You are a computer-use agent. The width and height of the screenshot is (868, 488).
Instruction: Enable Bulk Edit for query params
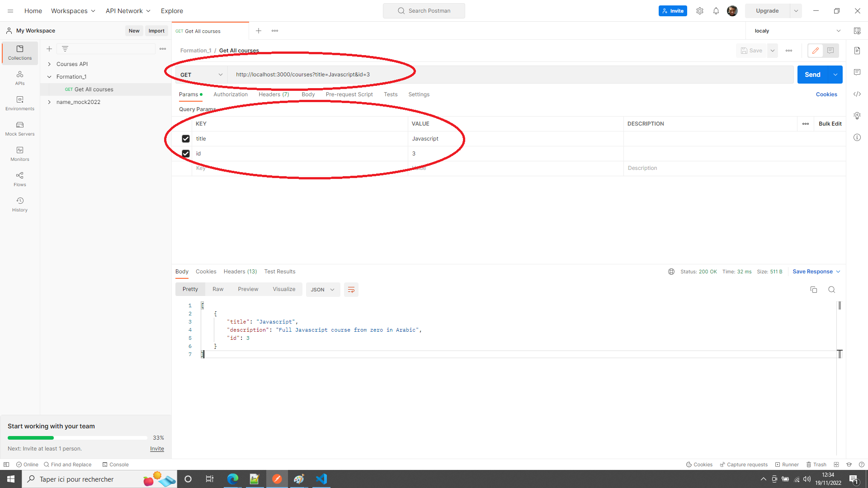pos(830,123)
